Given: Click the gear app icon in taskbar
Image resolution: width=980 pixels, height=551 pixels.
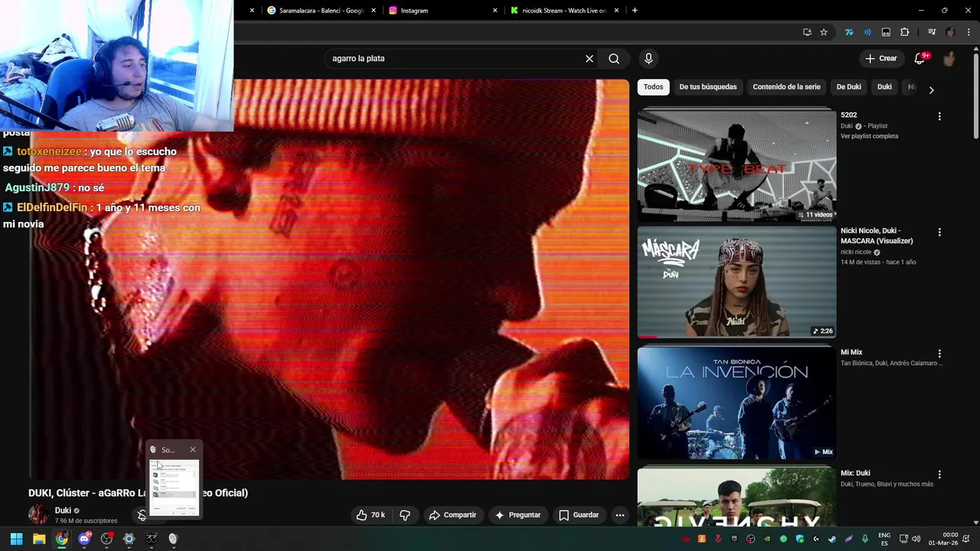Looking at the screenshot, I should click(129, 539).
